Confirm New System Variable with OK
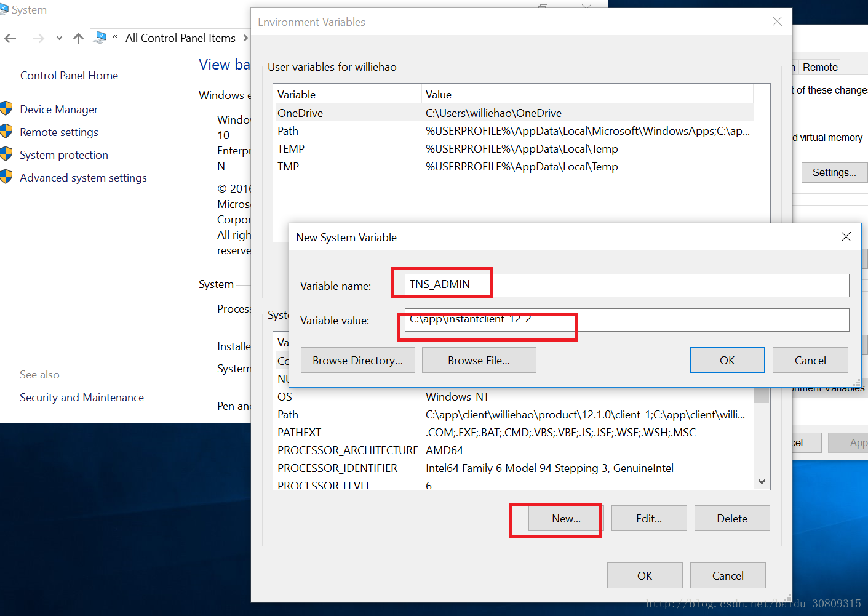Viewport: 868px width, 616px height. (x=727, y=360)
